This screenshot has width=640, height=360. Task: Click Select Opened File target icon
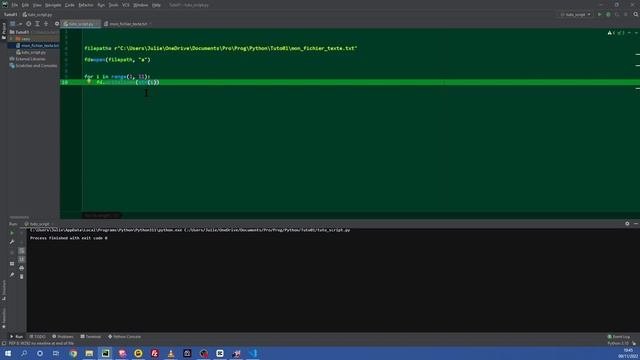click(x=29, y=24)
